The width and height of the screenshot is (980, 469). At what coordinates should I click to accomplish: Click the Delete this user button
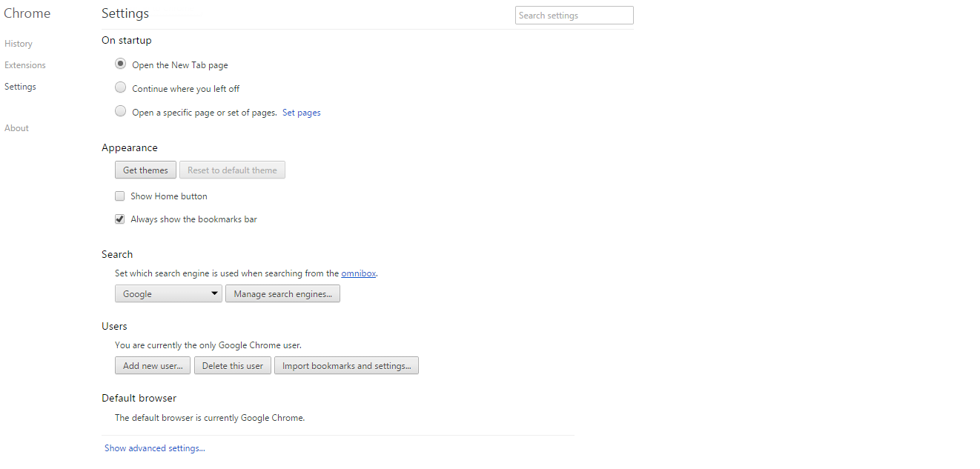click(x=233, y=366)
